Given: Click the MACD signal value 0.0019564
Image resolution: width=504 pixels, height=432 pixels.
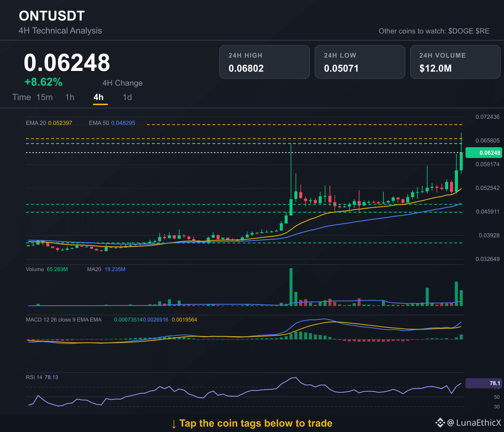Looking at the screenshot, I should point(184,320).
